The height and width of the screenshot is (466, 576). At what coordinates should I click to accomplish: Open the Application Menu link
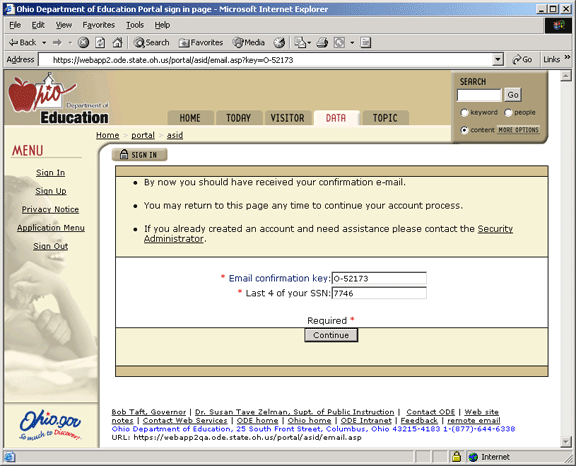pyautogui.click(x=51, y=228)
